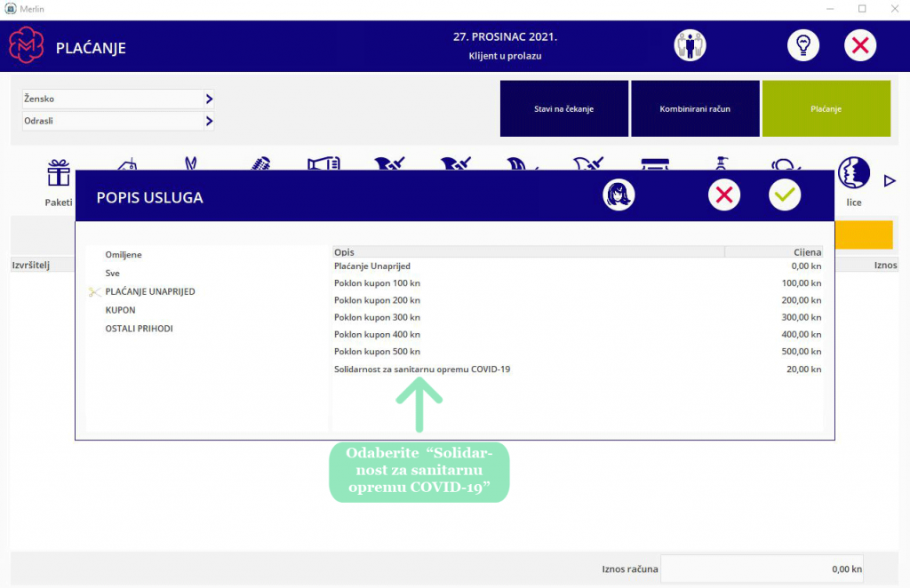
Task: Click the Stavi na čekanje button
Action: point(564,108)
